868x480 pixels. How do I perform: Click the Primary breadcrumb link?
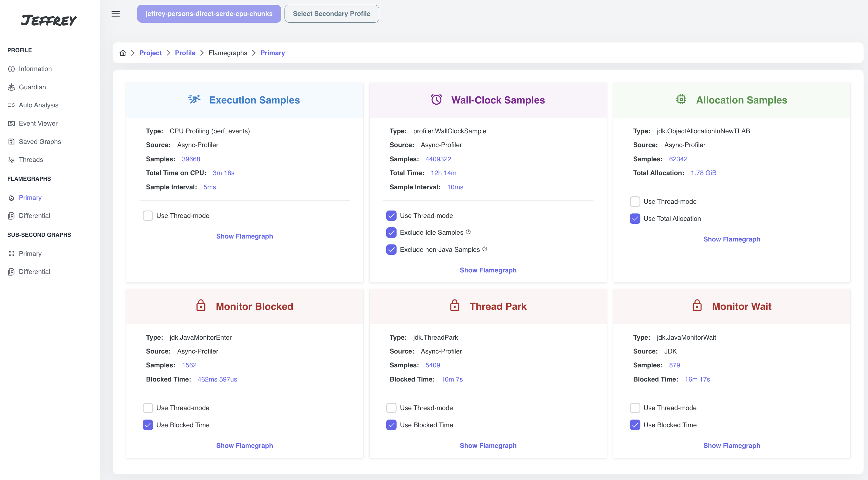(273, 53)
